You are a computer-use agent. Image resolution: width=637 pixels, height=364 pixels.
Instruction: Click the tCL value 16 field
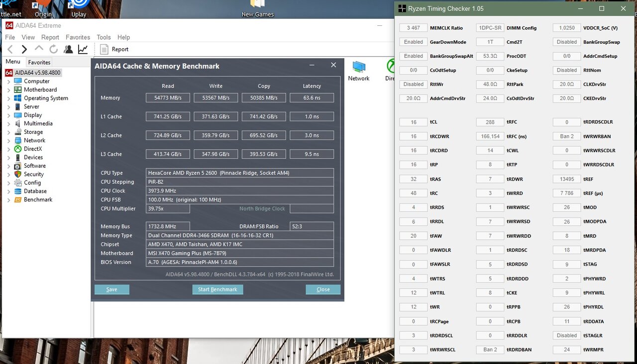(x=414, y=122)
